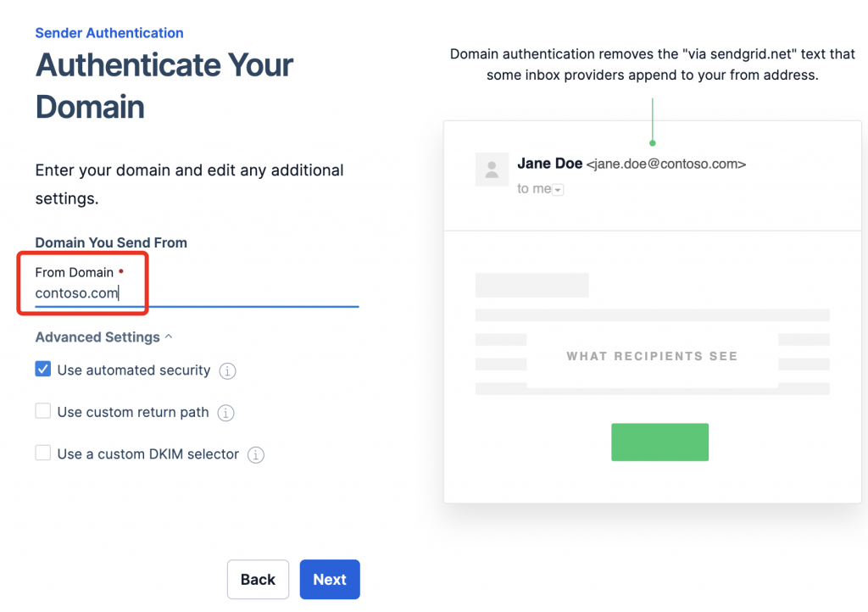Click the Jane Doe sender name
Viewport: 868px width, 612px height.
pos(549,164)
